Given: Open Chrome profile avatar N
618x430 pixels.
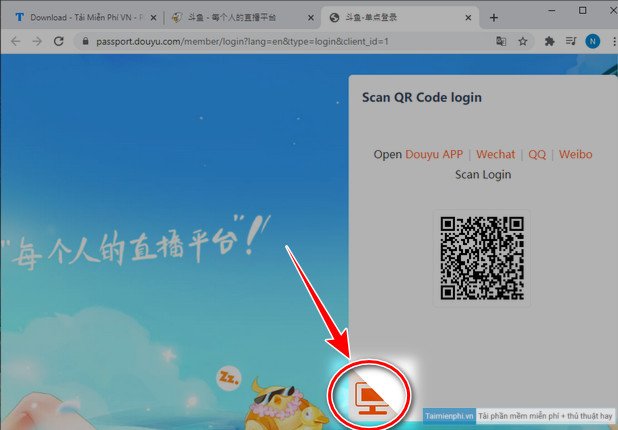Looking at the screenshot, I should click(x=592, y=41).
